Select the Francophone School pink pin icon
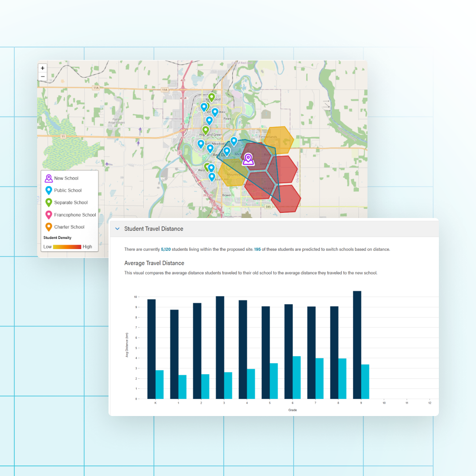The image size is (476, 476). [48, 215]
